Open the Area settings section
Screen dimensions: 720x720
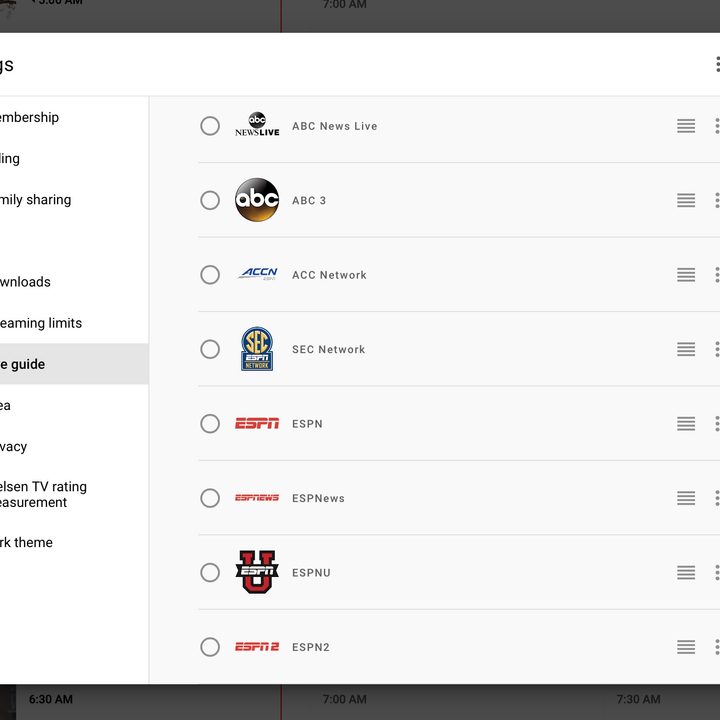[x=74, y=405]
